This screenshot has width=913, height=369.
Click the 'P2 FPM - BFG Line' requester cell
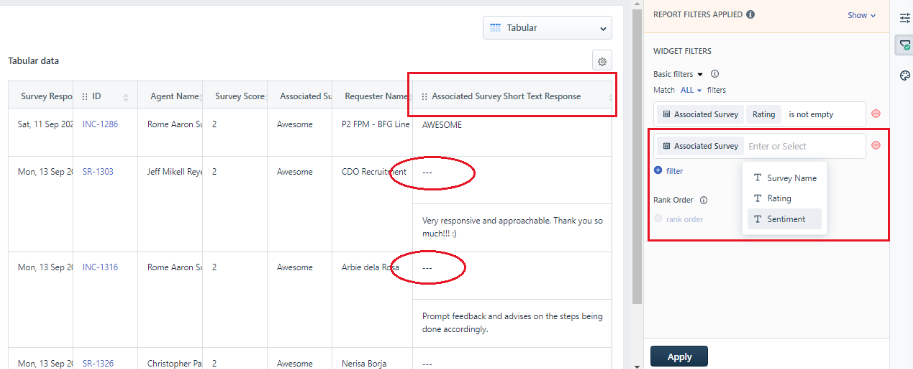point(376,125)
